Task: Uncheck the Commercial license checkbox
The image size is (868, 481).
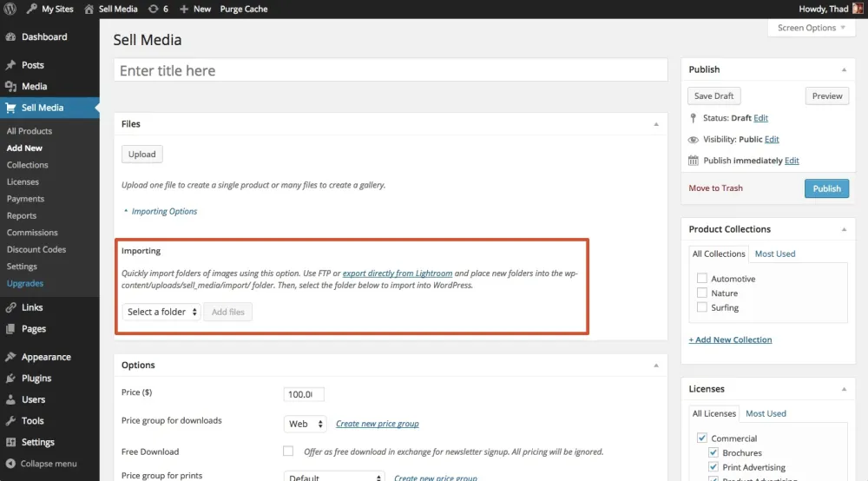Action: click(702, 438)
